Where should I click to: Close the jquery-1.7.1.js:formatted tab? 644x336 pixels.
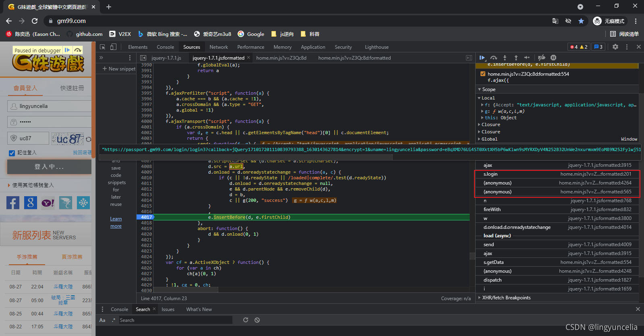[248, 58]
